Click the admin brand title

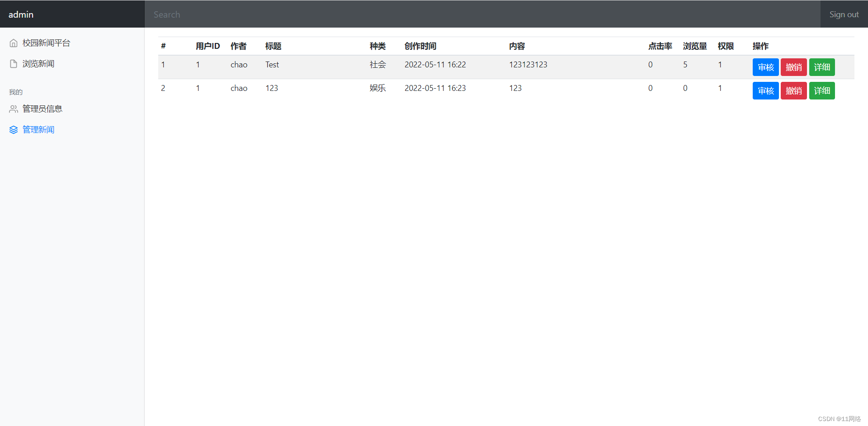[x=21, y=14]
